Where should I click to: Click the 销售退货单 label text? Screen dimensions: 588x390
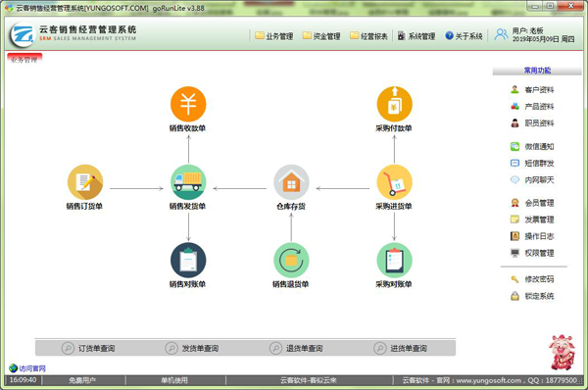291,284
